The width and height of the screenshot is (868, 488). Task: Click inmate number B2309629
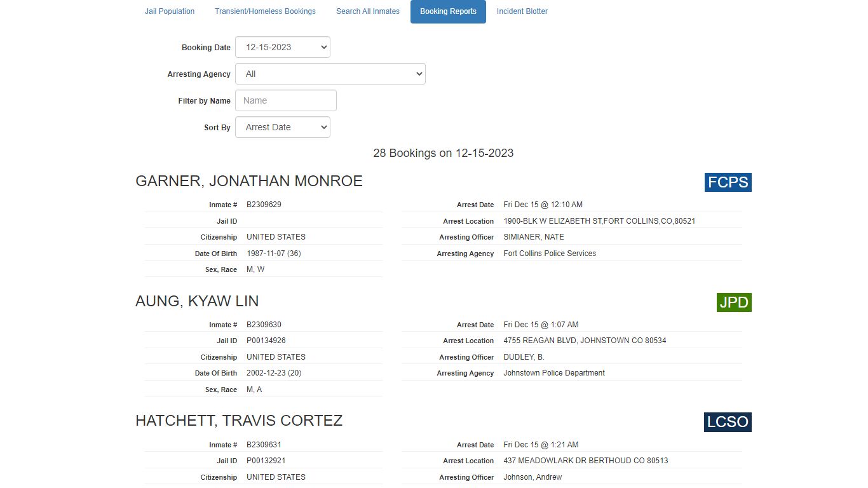click(264, 205)
